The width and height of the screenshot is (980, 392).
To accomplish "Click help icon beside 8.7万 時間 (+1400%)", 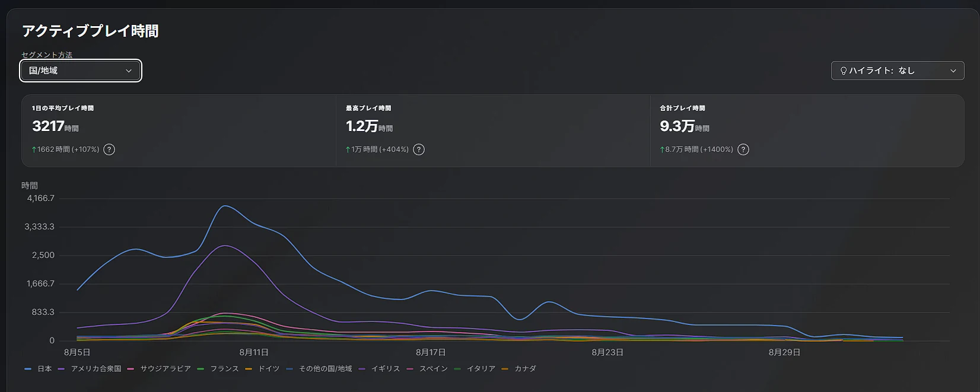I will tap(743, 149).
